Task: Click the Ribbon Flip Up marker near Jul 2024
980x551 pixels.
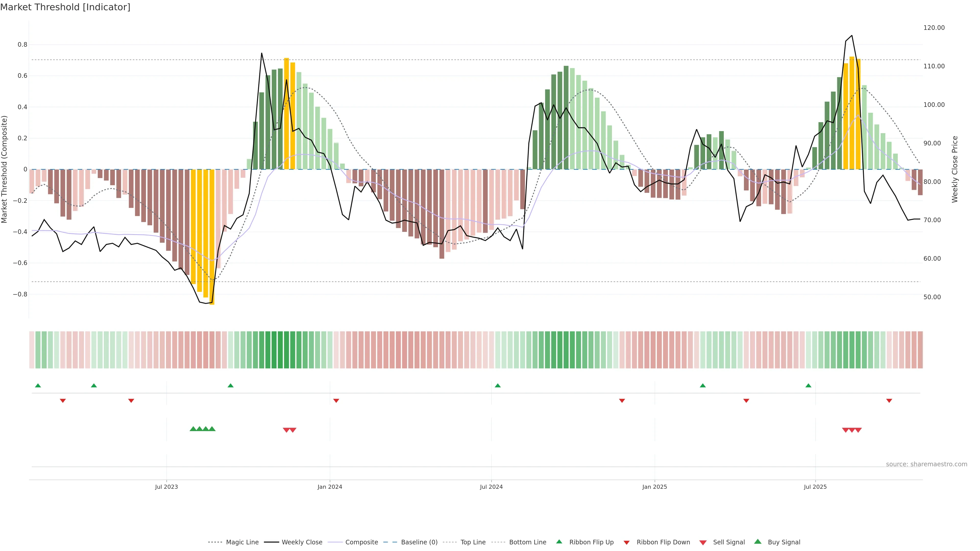Action: pyautogui.click(x=498, y=386)
